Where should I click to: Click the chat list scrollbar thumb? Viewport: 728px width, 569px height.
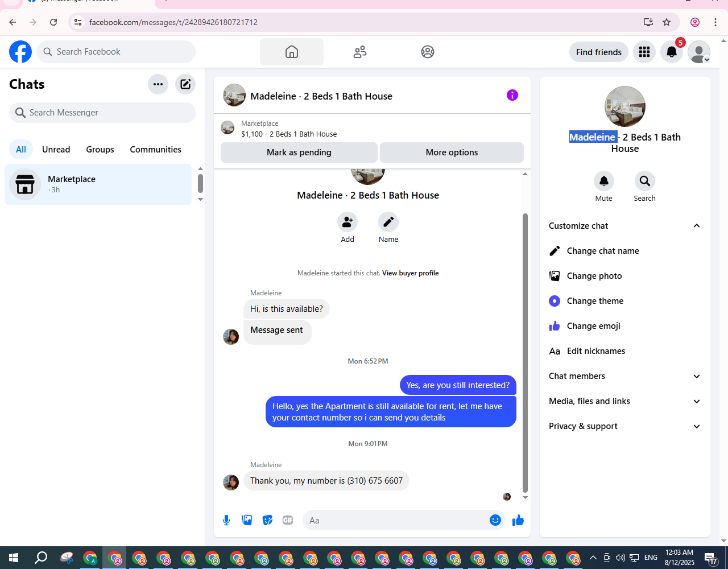tap(200, 183)
